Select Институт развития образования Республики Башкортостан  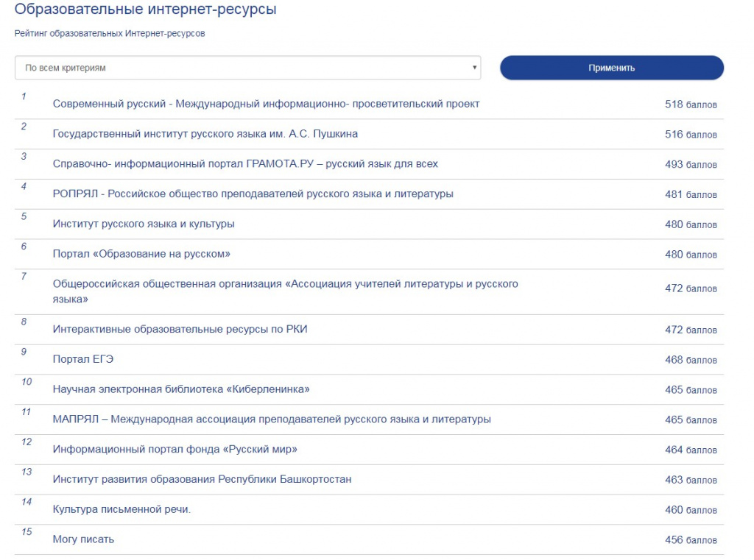click(x=202, y=479)
